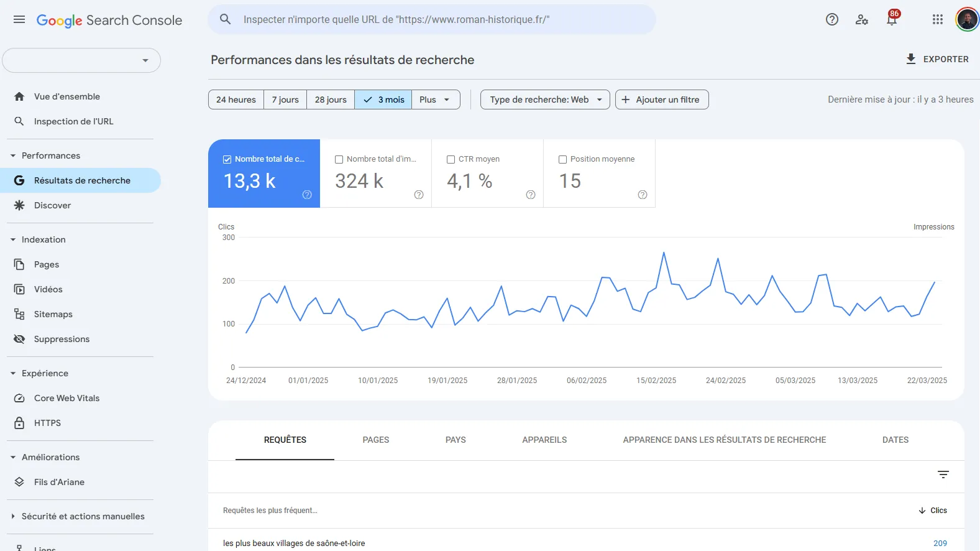Switch to the REQUÊTES tab

(x=285, y=440)
